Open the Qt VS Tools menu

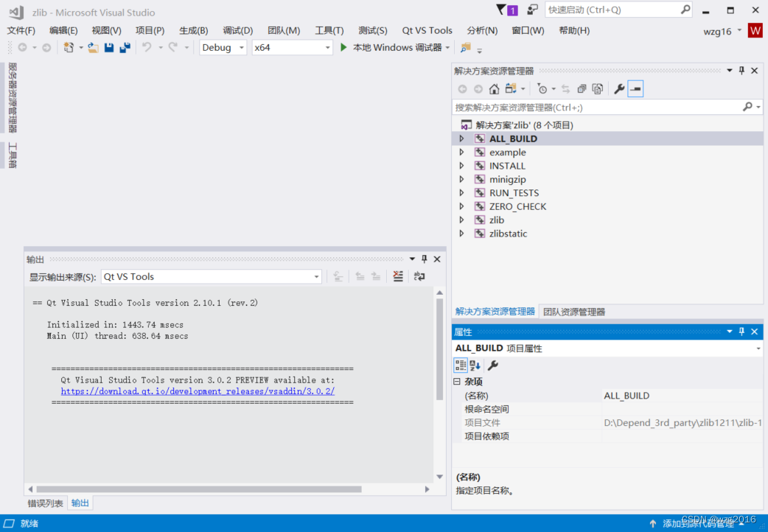tap(427, 31)
